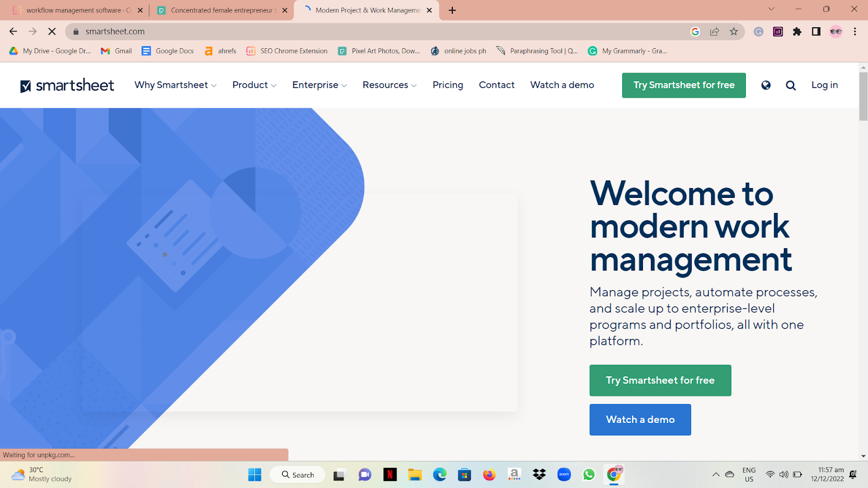The width and height of the screenshot is (868, 488).
Task: Open Dropbox from the taskbar
Action: [539, 475]
